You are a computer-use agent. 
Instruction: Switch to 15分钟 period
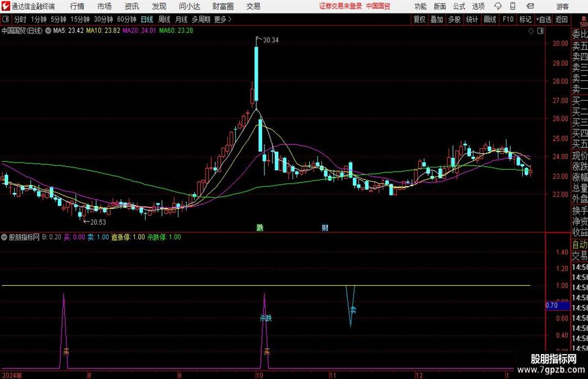click(80, 19)
